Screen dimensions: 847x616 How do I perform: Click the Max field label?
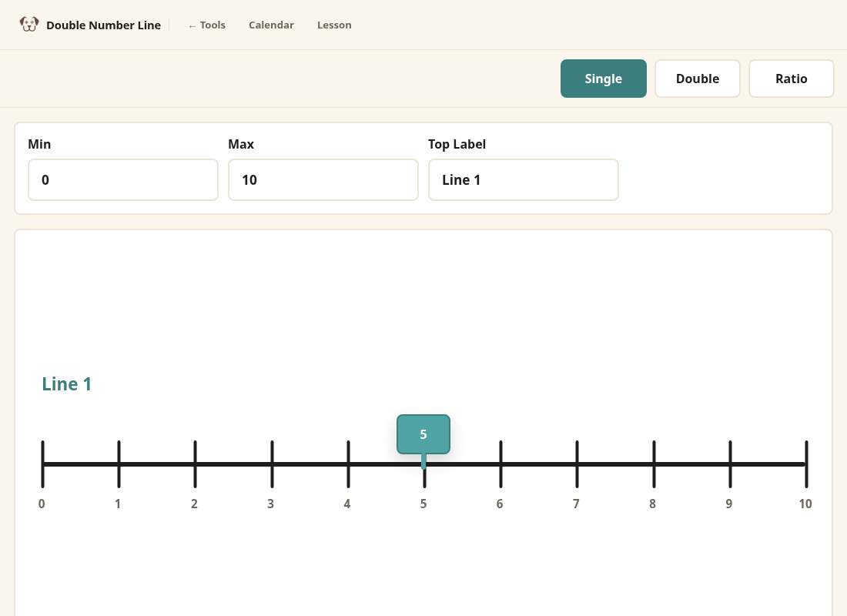point(241,144)
